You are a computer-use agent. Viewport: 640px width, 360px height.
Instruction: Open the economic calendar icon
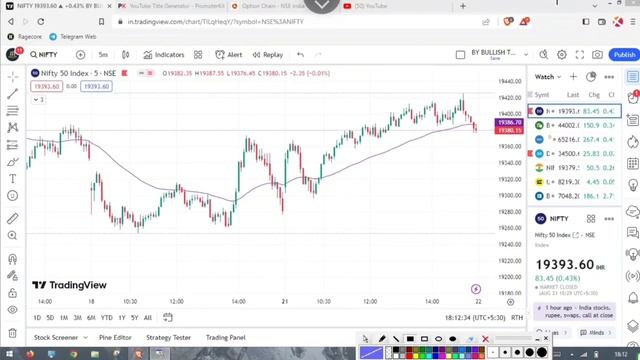tap(633, 164)
